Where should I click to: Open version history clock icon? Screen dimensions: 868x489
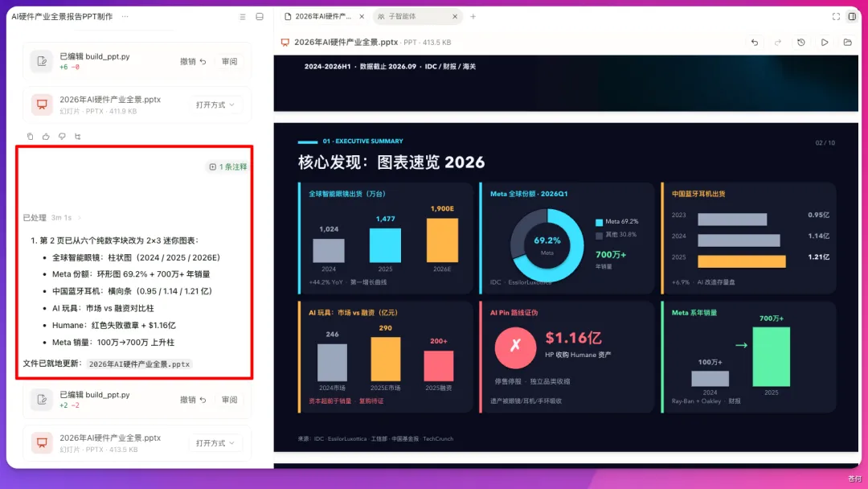point(801,43)
